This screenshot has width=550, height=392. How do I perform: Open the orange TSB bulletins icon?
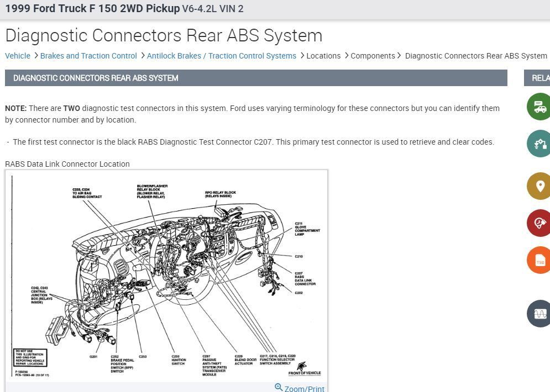[x=539, y=259]
